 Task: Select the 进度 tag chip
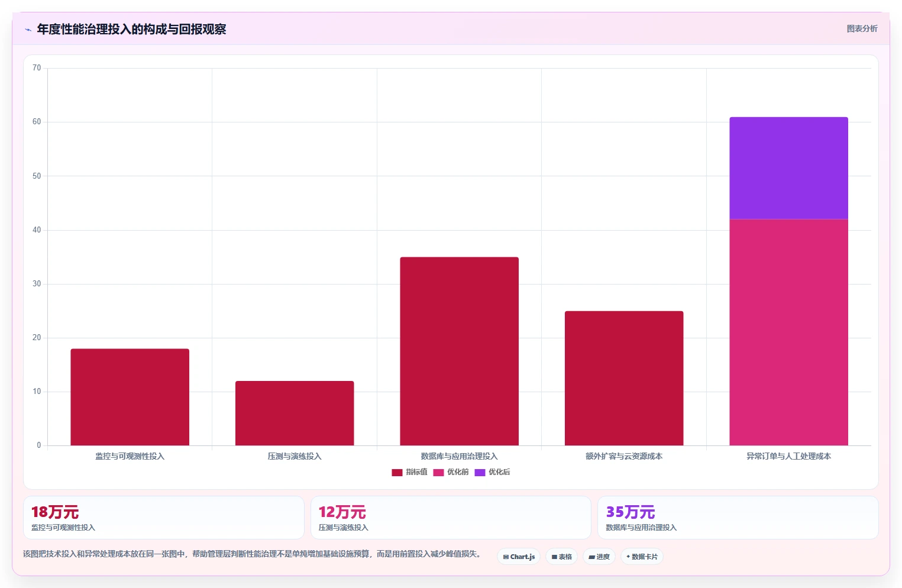[599, 557]
